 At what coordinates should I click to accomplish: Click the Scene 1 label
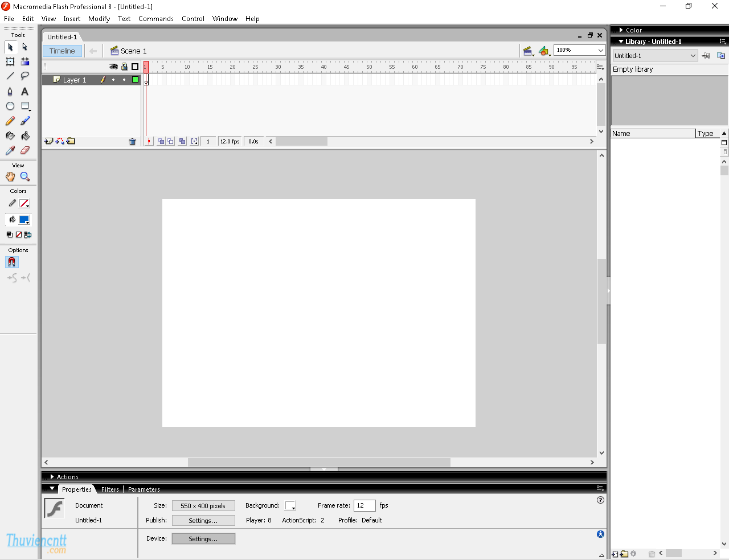coord(133,51)
